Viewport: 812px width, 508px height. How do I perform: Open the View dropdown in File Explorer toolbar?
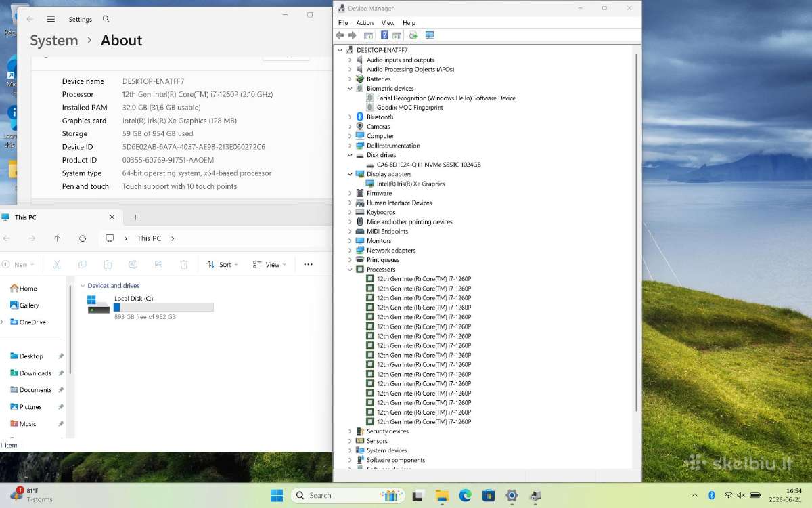coord(269,265)
